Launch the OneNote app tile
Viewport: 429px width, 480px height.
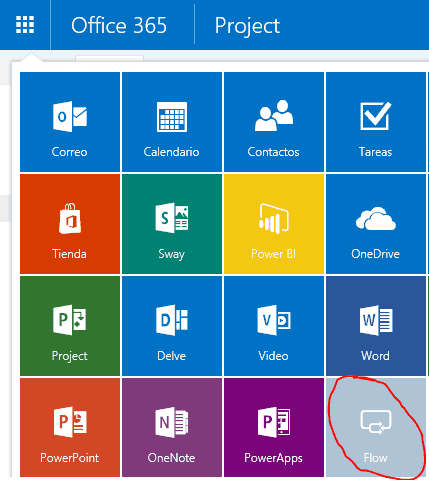(x=172, y=427)
